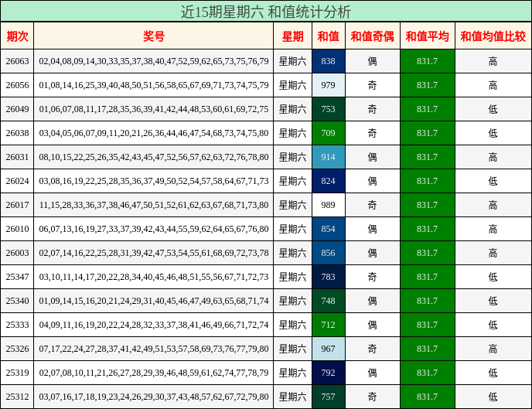532x409 pixels.
Task: Select period number 26017
Action: point(17,205)
